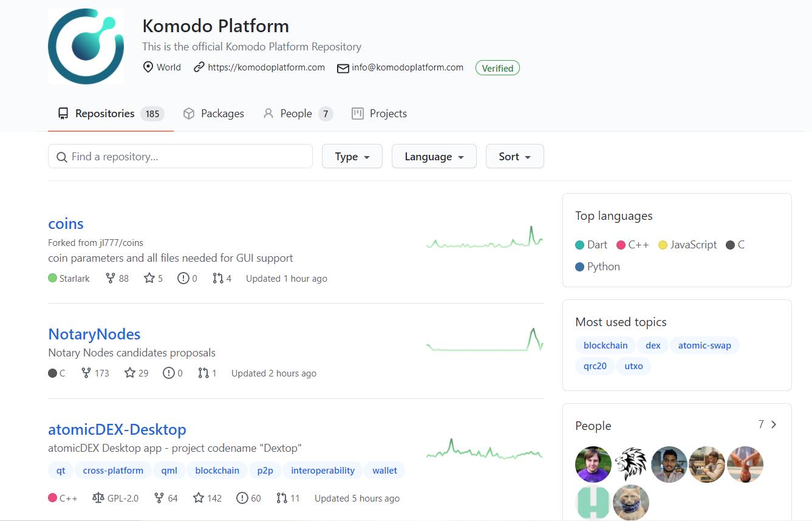Click the Projects board icon

[358, 114]
